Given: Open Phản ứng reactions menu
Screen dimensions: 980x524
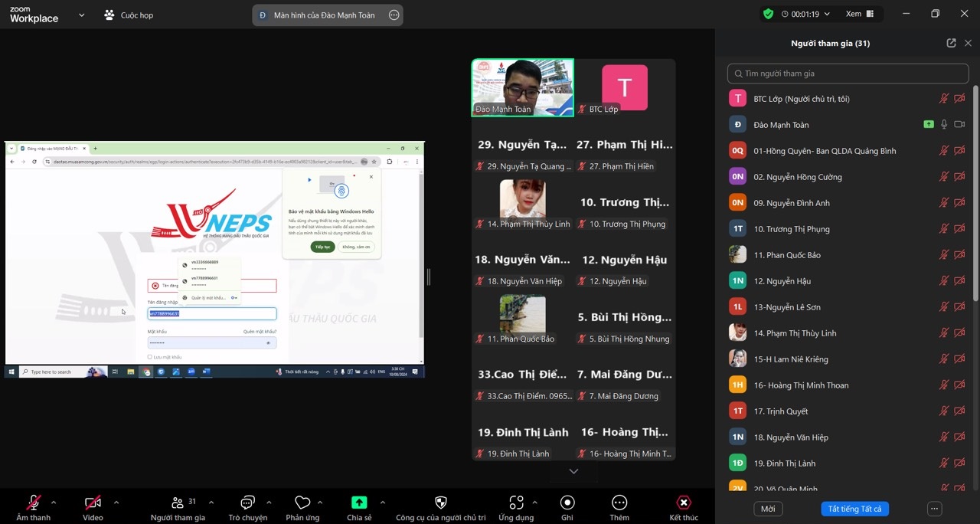Looking at the screenshot, I should [302, 503].
